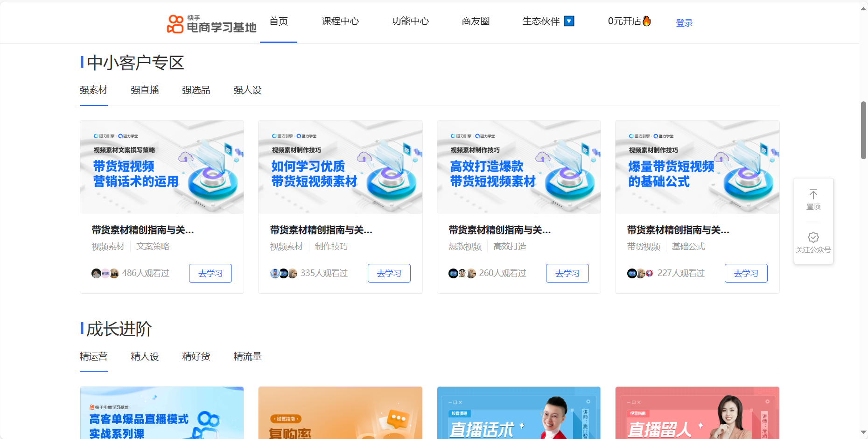Screen dimensions: 868x439
Task: Open the 课程中心 menu item
Action: 340,21
